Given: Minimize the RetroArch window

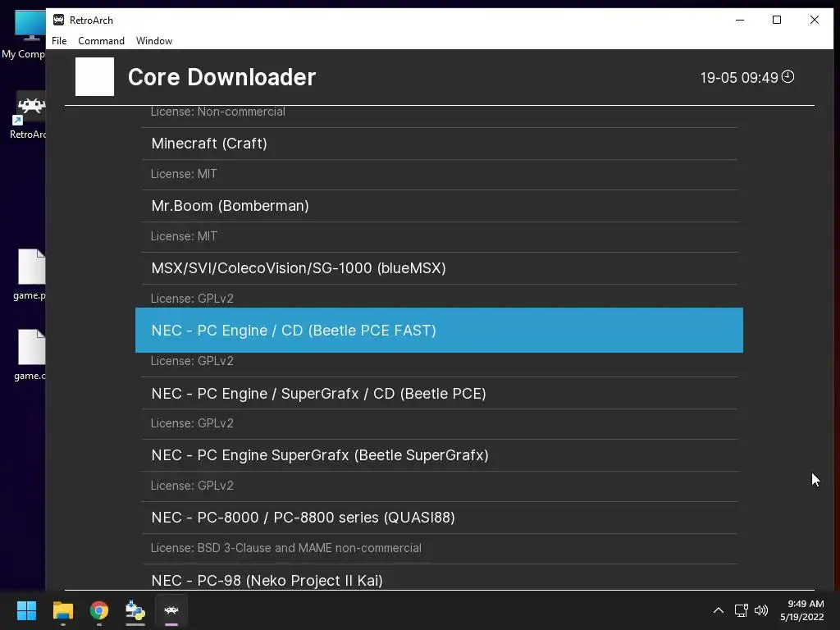Looking at the screenshot, I should click(x=740, y=20).
